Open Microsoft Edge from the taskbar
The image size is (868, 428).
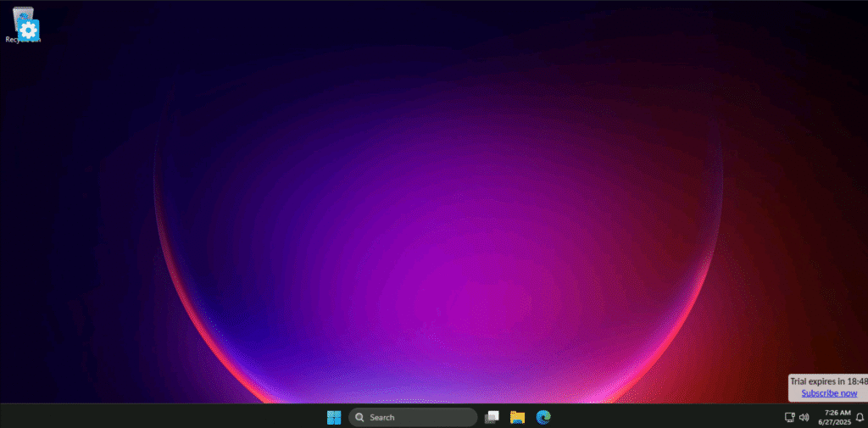click(543, 417)
